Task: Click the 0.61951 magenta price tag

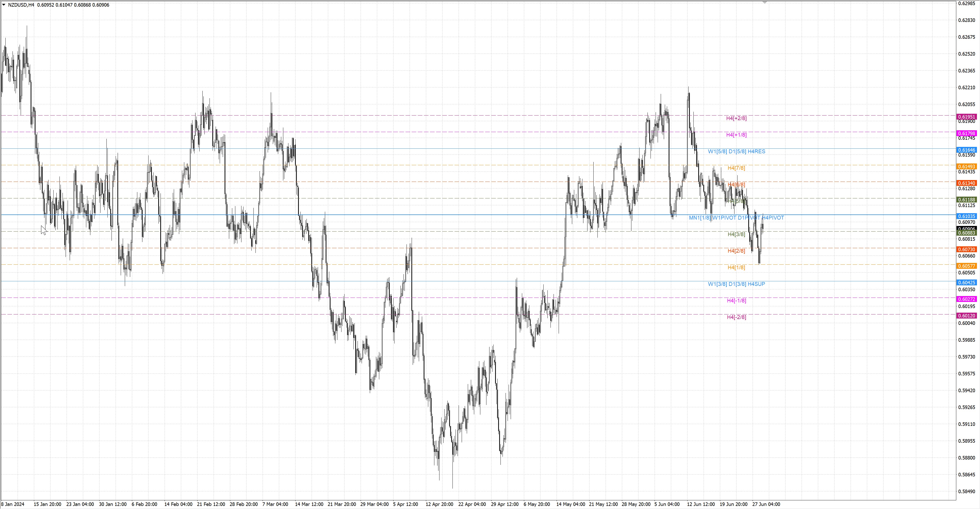Action: point(966,117)
